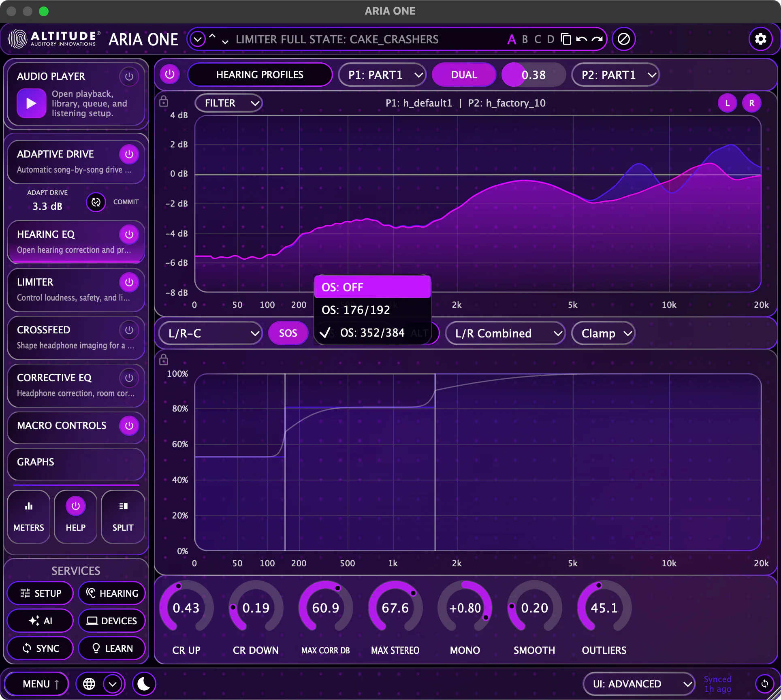The height and width of the screenshot is (700, 781).
Task: Toggle Audio Player power
Action: (x=129, y=76)
